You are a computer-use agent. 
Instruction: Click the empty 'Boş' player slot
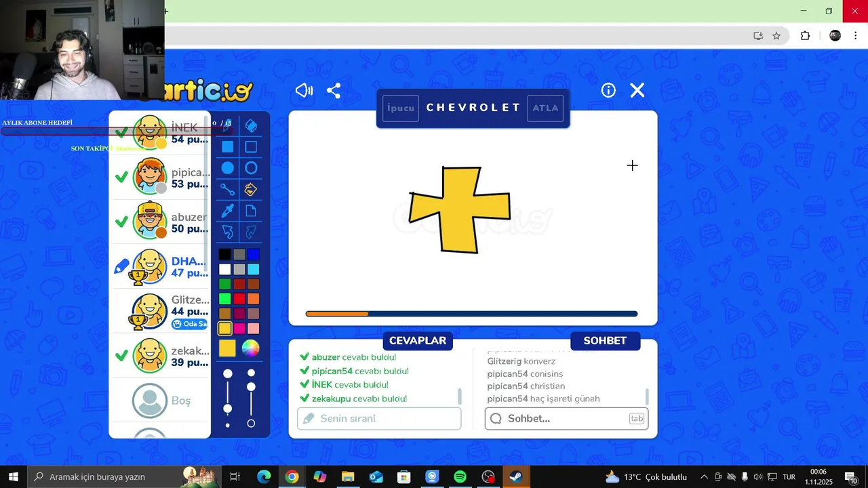click(160, 401)
